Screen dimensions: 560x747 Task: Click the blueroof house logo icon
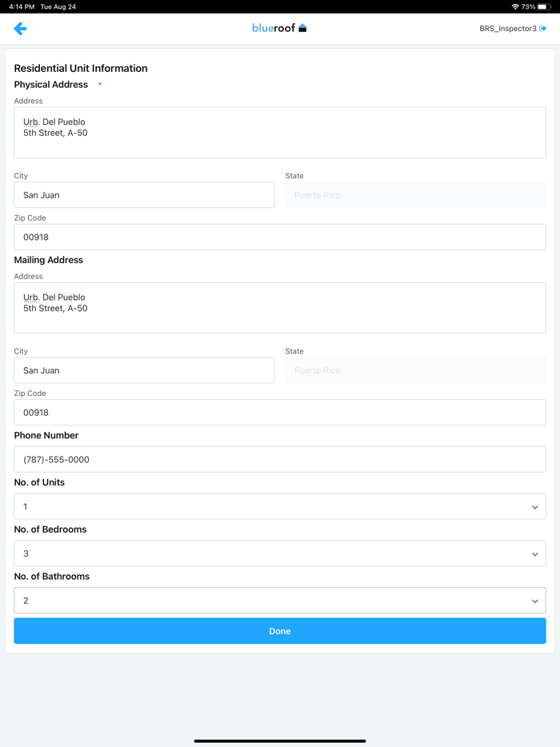coord(302,28)
